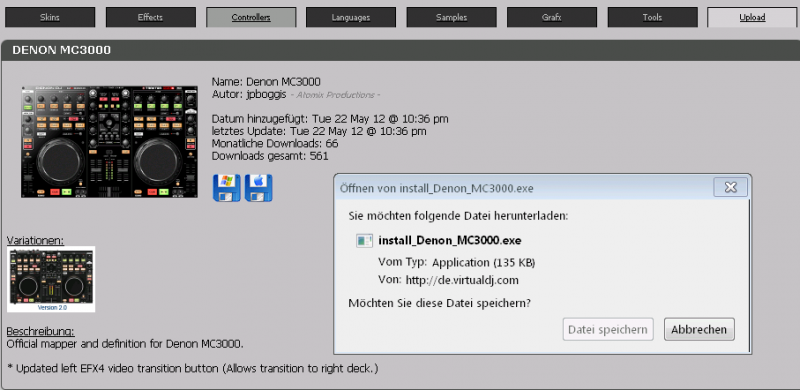Switch to the Controllers tab
This screenshot has width=800, height=390.
click(251, 17)
